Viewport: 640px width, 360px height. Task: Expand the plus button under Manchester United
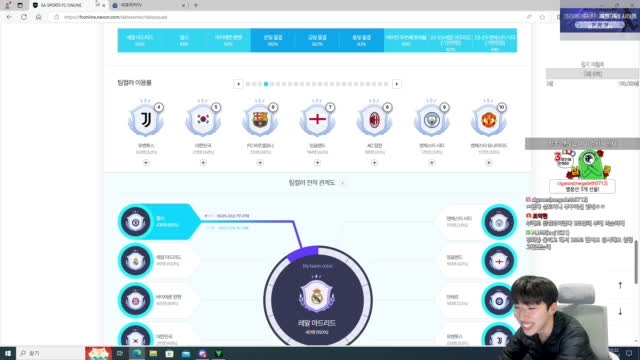coord(489,162)
